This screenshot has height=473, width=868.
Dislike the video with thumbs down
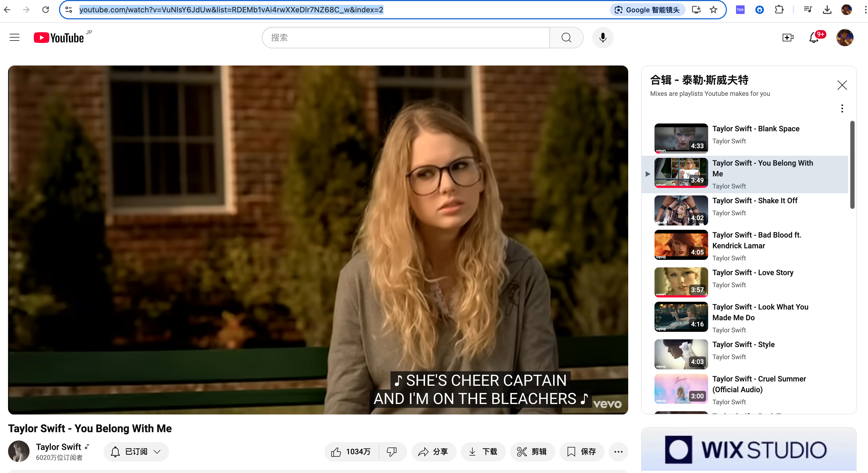click(x=392, y=452)
